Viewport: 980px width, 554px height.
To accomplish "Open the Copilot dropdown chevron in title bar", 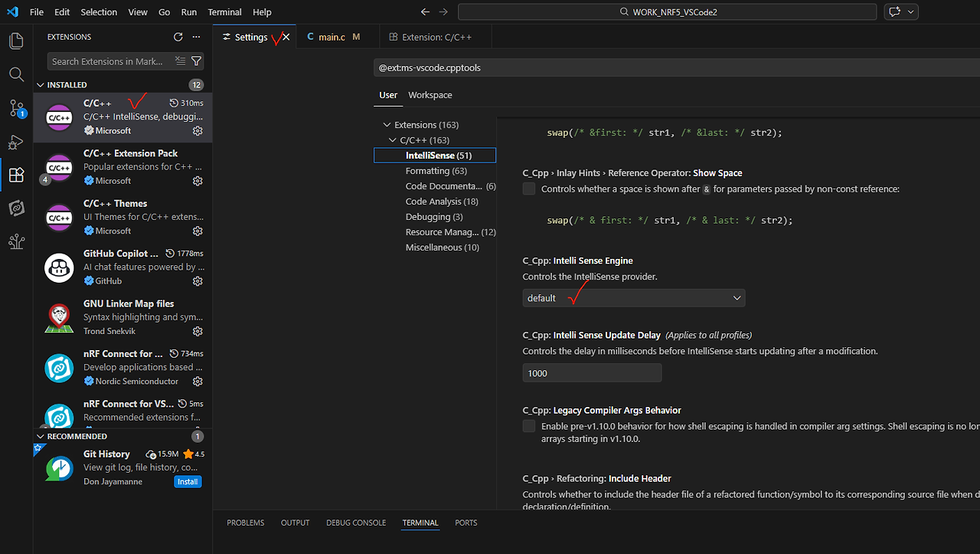I will click(911, 12).
